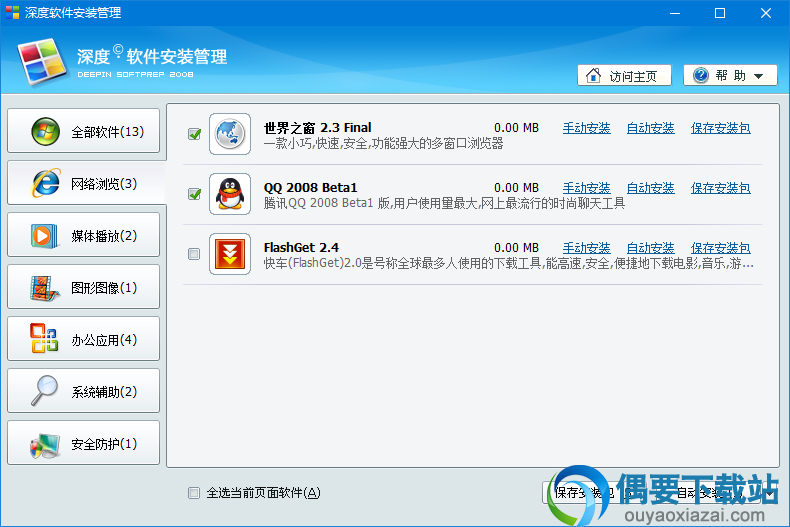Select the 世界之窗 2.3 Final title text
This screenshot has height=527, width=790.
point(317,127)
